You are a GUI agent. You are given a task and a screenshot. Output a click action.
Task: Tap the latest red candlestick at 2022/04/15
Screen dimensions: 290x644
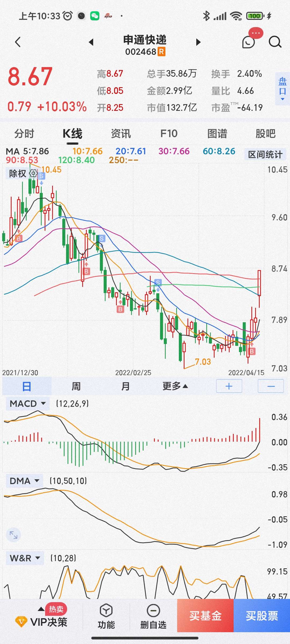(259, 289)
